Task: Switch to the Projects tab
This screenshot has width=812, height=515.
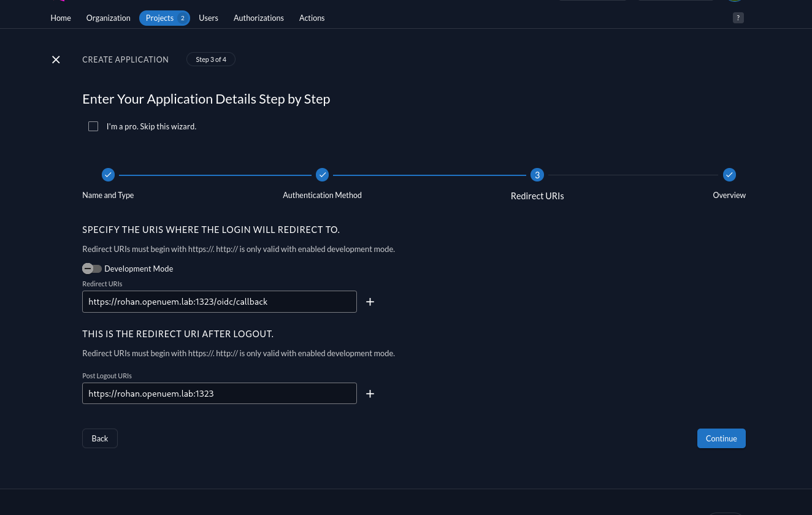Action: click(160, 18)
